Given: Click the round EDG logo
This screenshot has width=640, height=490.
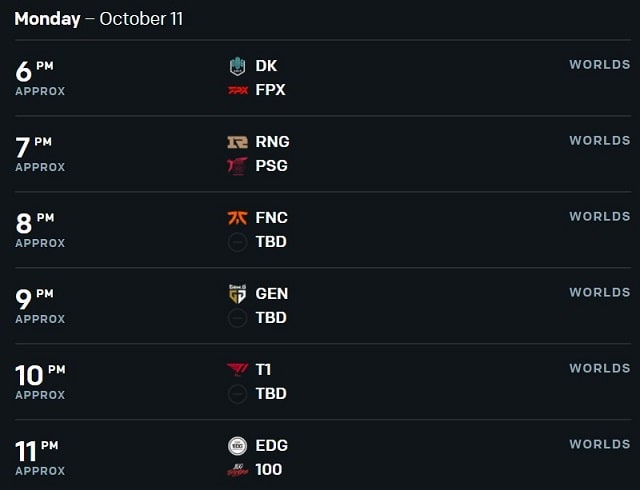Looking at the screenshot, I should 238,445.
